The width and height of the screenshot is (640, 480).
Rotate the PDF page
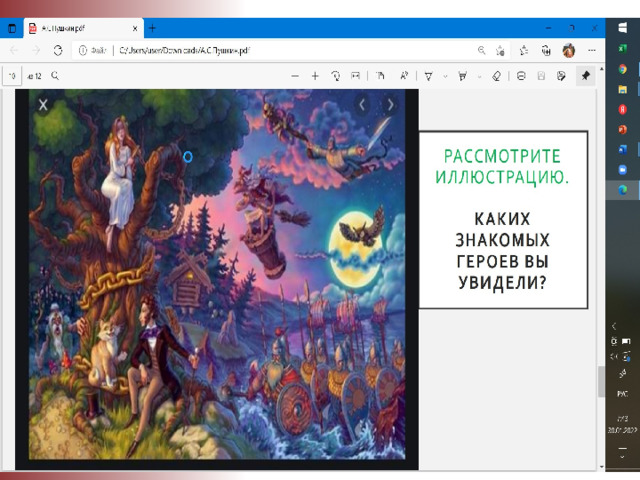336,76
